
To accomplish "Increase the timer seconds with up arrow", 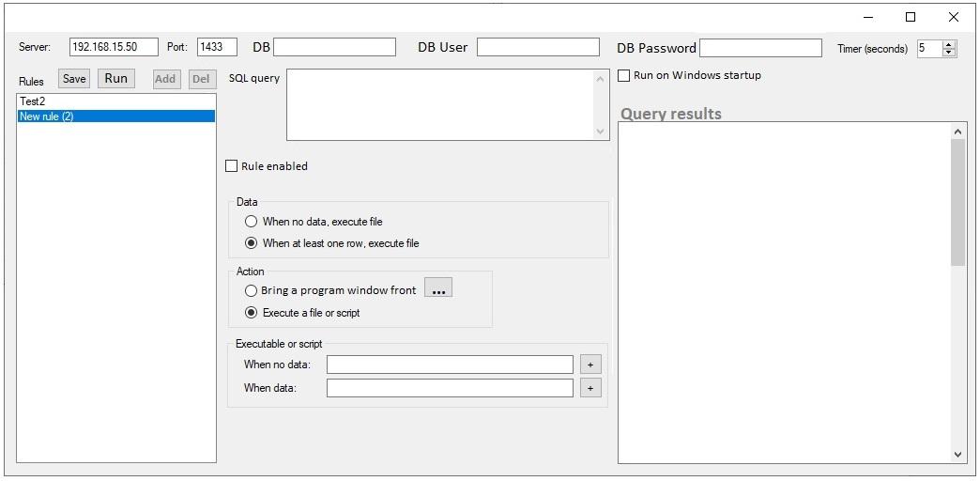I will (x=949, y=44).
